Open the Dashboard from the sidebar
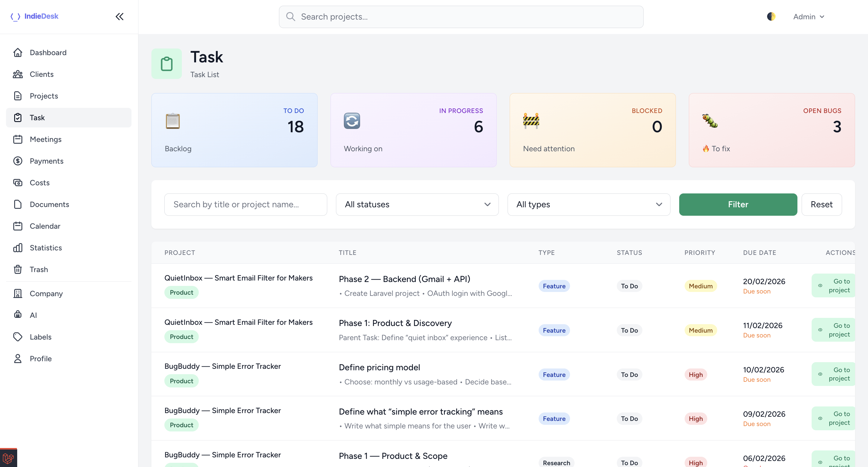868x467 pixels. tap(48, 52)
